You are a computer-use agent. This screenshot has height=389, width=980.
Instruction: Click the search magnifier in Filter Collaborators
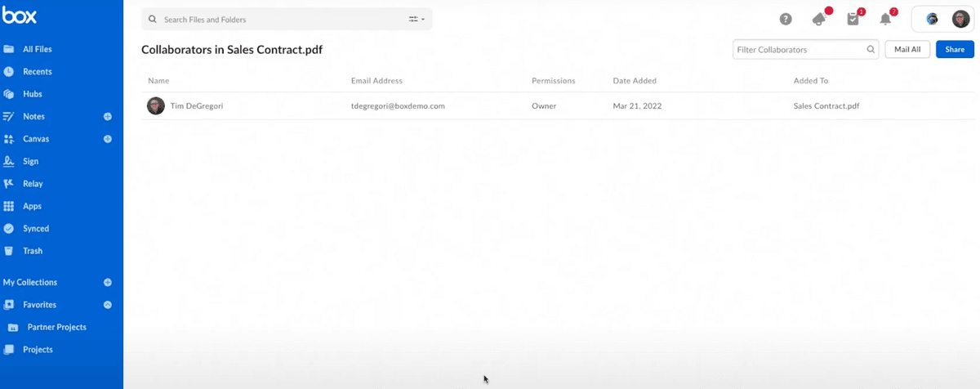point(871,50)
